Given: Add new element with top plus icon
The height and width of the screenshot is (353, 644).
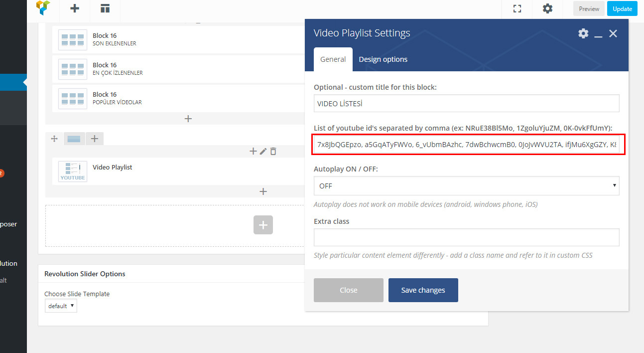Looking at the screenshot, I should [75, 8].
